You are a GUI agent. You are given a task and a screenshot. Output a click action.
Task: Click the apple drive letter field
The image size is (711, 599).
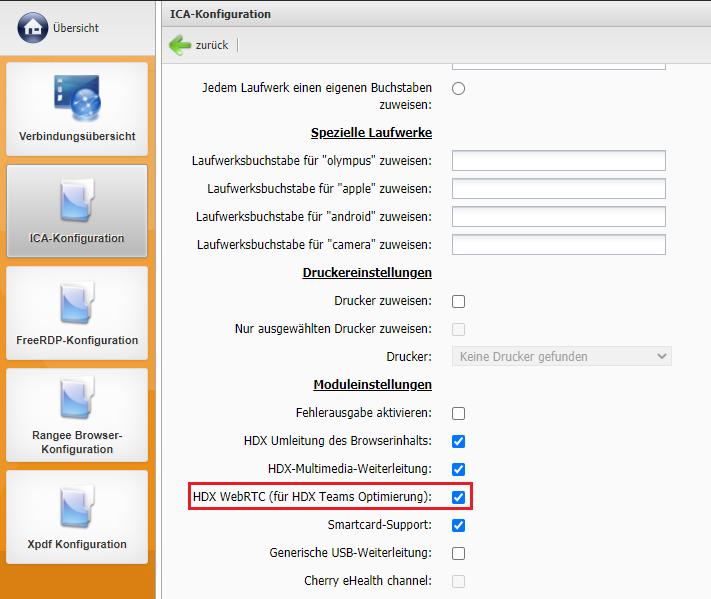coord(558,189)
